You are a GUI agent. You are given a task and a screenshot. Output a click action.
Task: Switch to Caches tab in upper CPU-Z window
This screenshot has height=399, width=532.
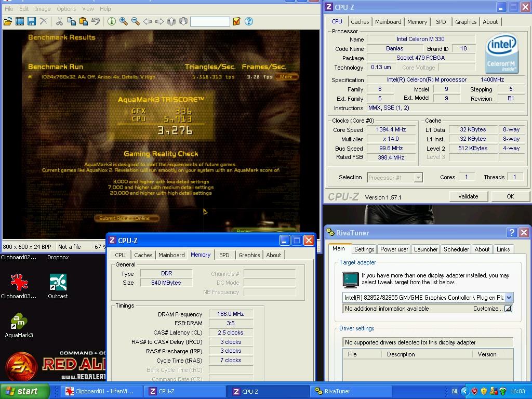(x=360, y=22)
